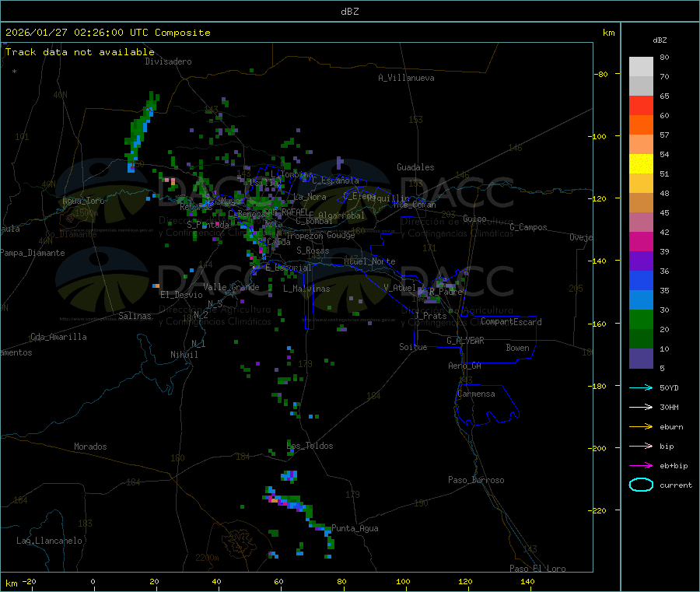The width and height of the screenshot is (700, 592).
Task: Click the Agua_Toro map label
Action: pos(83,201)
